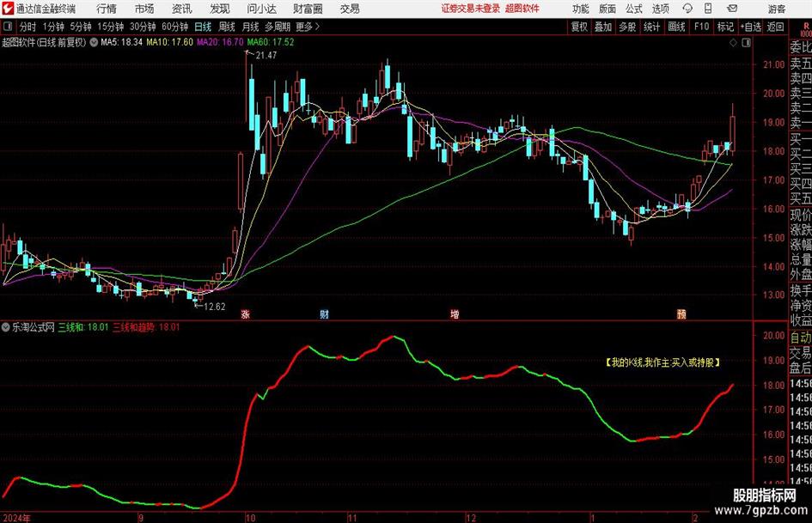Click the 通达信 red app logo
The image size is (812, 523).
click(7, 9)
